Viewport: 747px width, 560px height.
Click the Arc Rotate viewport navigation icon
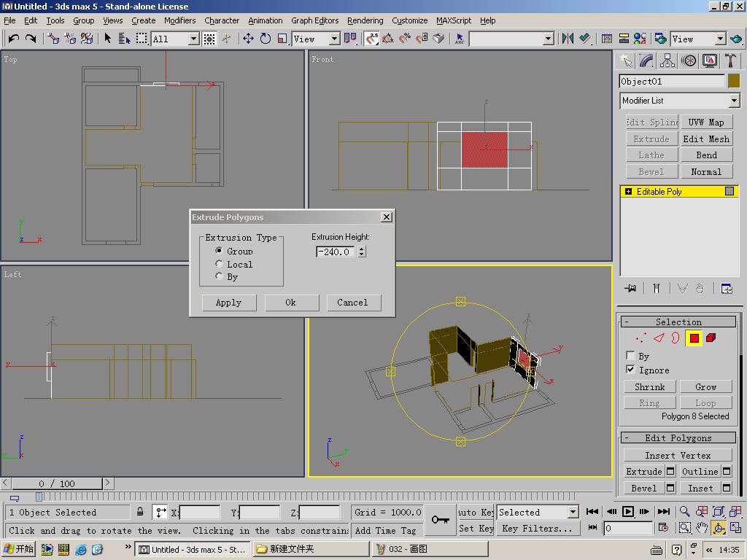[719, 528]
